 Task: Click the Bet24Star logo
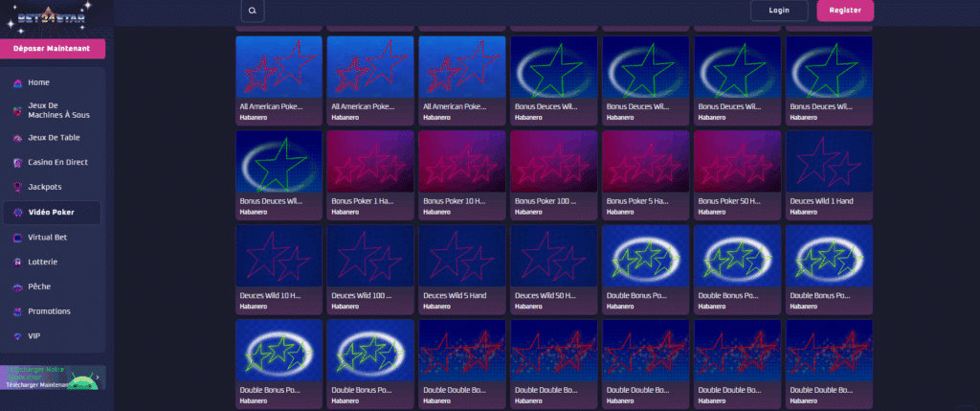click(x=50, y=17)
